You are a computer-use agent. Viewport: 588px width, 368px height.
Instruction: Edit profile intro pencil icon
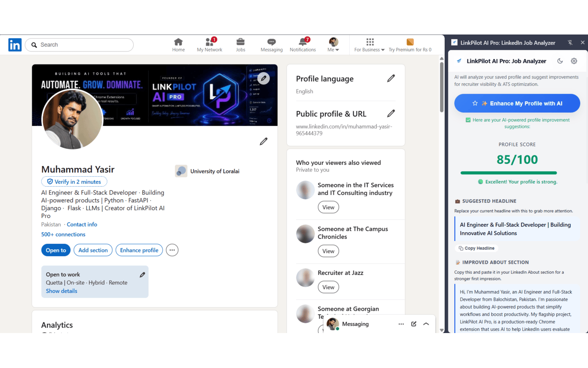pos(263,141)
